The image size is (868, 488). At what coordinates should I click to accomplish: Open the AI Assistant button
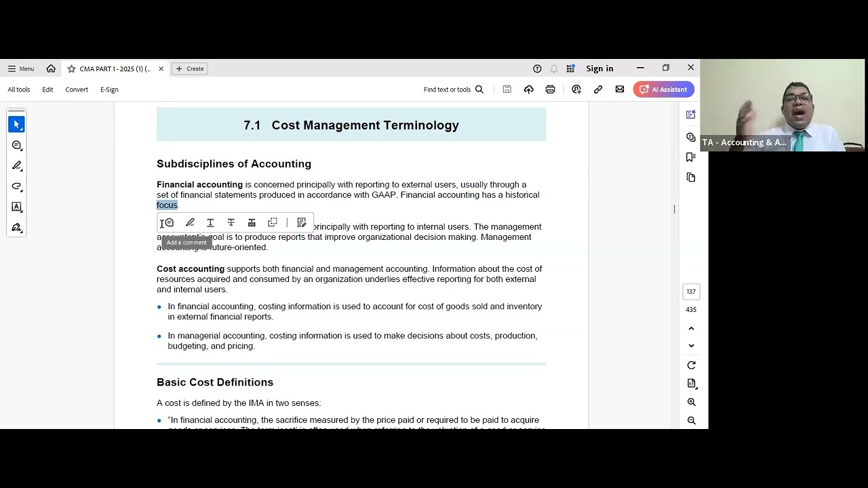click(x=664, y=89)
